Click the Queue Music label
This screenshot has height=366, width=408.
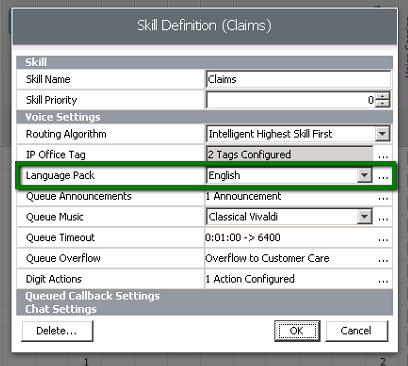pos(55,217)
